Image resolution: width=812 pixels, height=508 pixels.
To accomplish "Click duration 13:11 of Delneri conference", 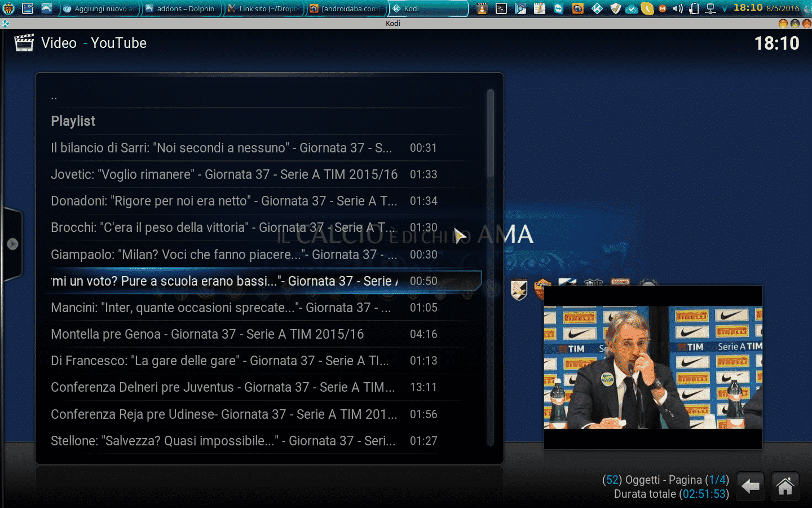I will (423, 387).
